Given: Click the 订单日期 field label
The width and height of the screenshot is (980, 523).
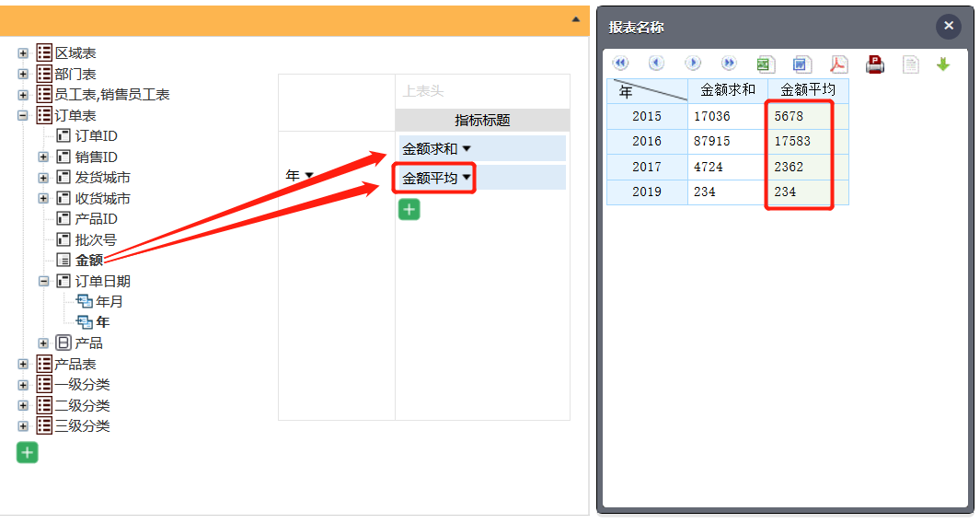Looking at the screenshot, I should [x=102, y=282].
